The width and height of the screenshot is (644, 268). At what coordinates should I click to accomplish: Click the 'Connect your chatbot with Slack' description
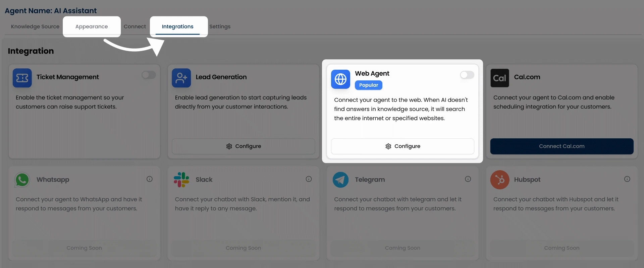click(x=242, y=204)
